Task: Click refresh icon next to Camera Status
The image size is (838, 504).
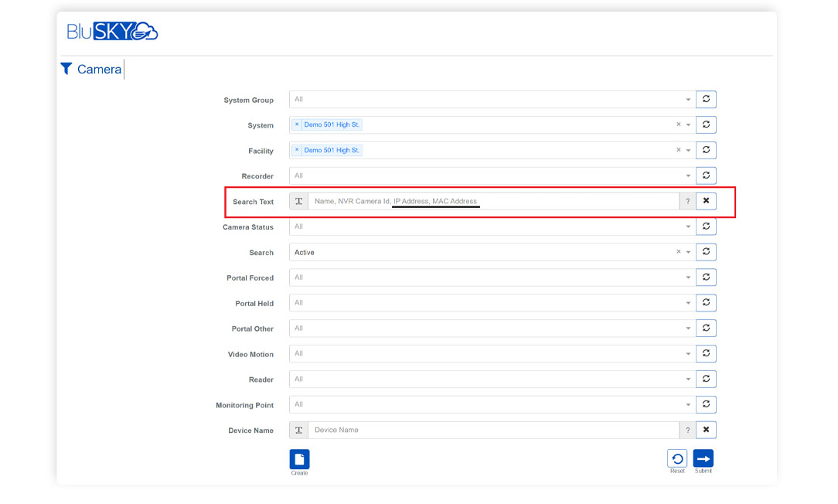Action: 706,226
